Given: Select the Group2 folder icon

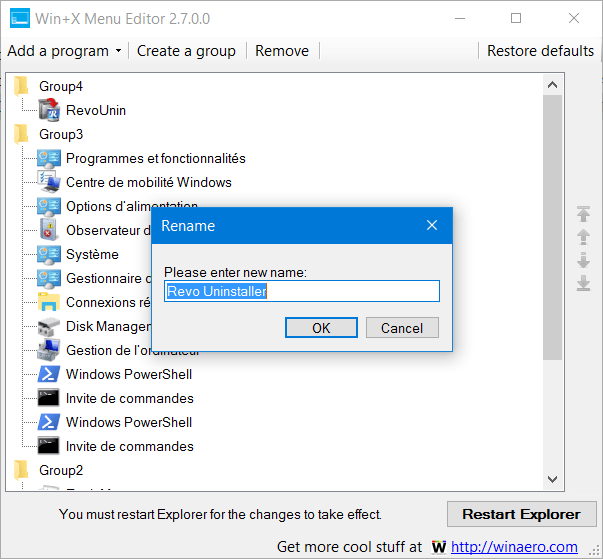Looking at the screenshot, I should coord(22,470).
